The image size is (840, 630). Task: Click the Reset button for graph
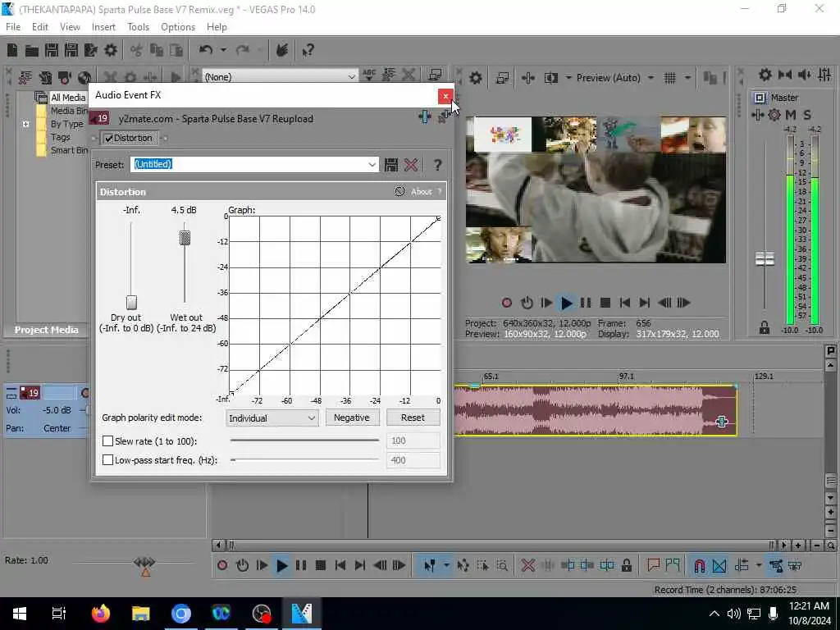[x=413, y=418]
